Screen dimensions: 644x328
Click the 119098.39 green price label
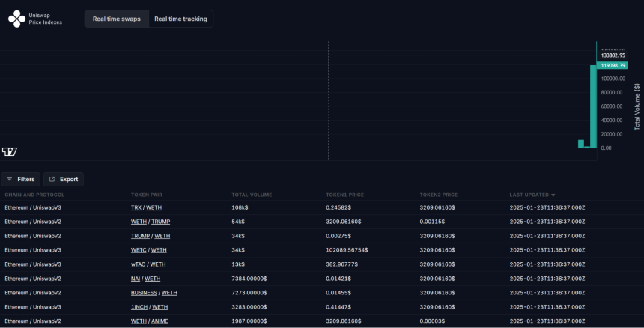(x=612, y=65)
